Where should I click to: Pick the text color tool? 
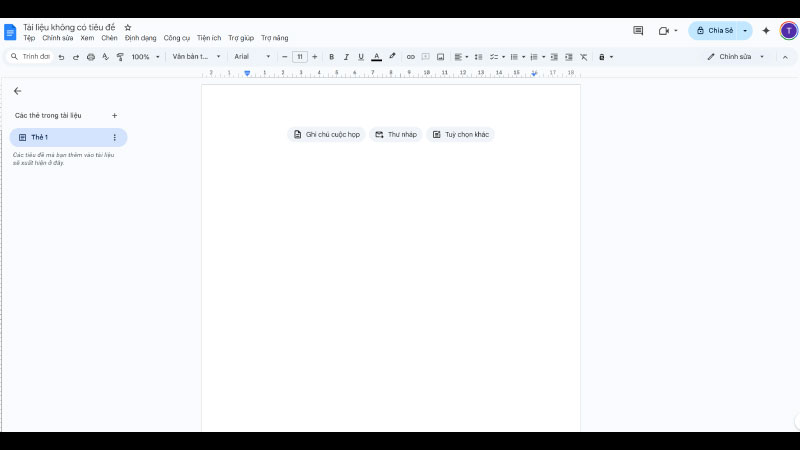[x=376, y=57]
